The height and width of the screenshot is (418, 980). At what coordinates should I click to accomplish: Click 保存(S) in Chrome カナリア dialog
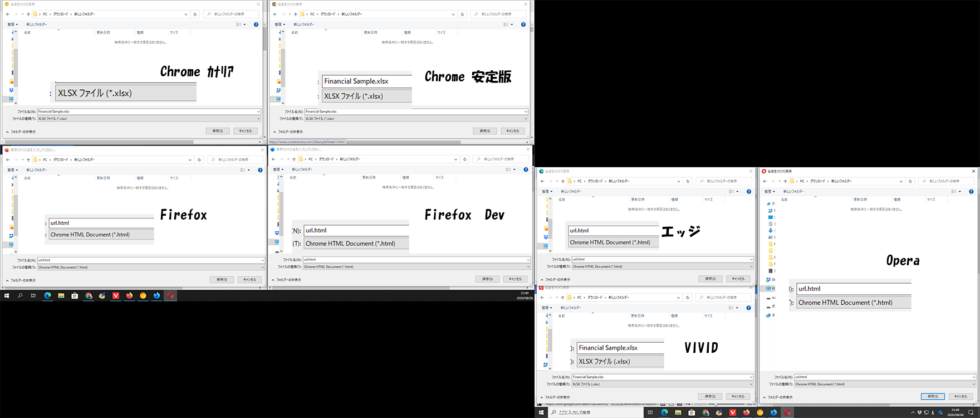click(x=218, y=131)
